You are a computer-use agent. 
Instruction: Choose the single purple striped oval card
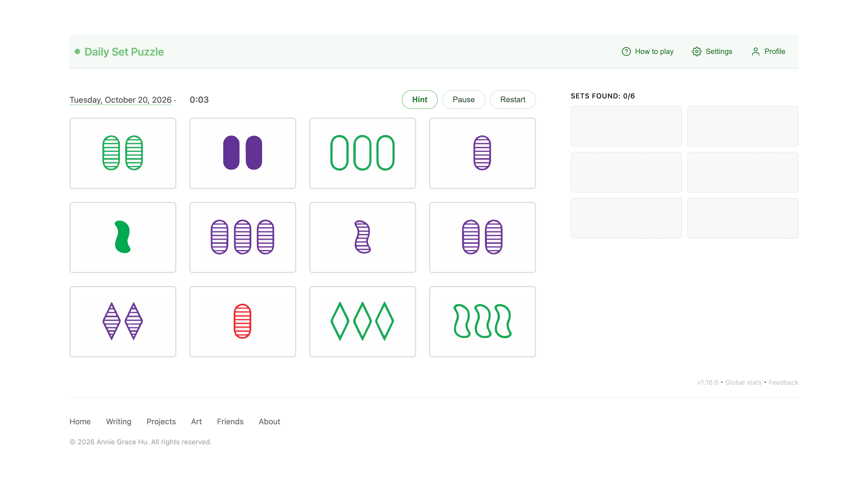(482, 153)
